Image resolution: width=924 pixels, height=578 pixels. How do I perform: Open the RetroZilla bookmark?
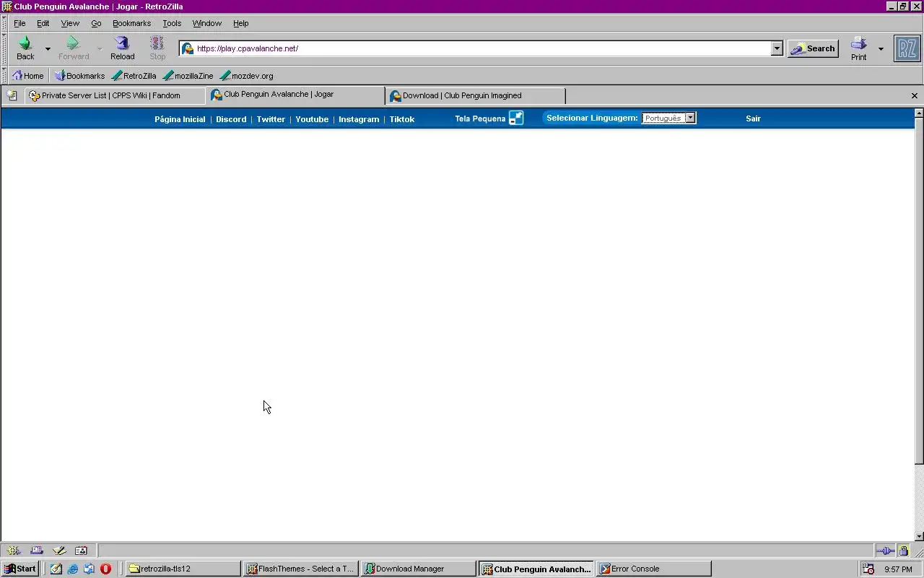(x=134, y=75)
